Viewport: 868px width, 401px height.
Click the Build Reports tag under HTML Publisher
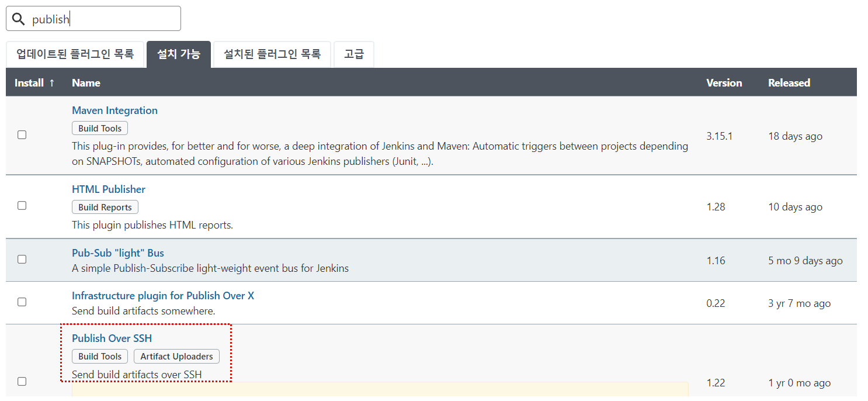(105, 208)
